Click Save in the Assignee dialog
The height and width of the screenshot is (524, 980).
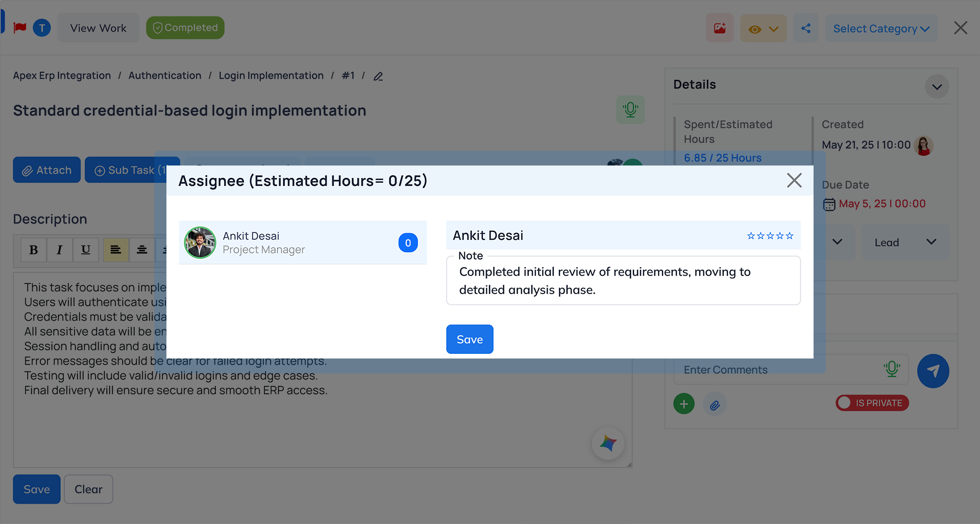[x=470, y=339]
